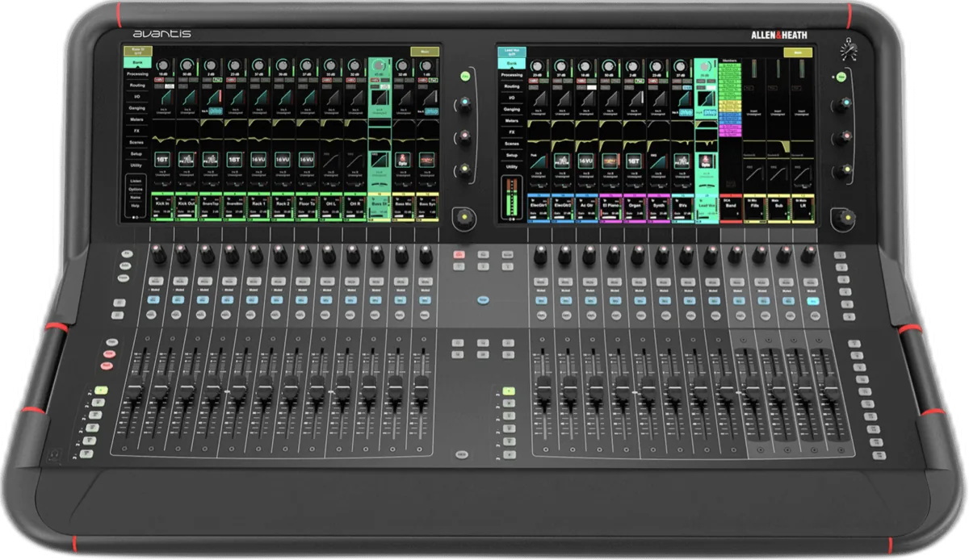Select the Fills mix name block
The image size is (969, 560).
coord(755,207)
